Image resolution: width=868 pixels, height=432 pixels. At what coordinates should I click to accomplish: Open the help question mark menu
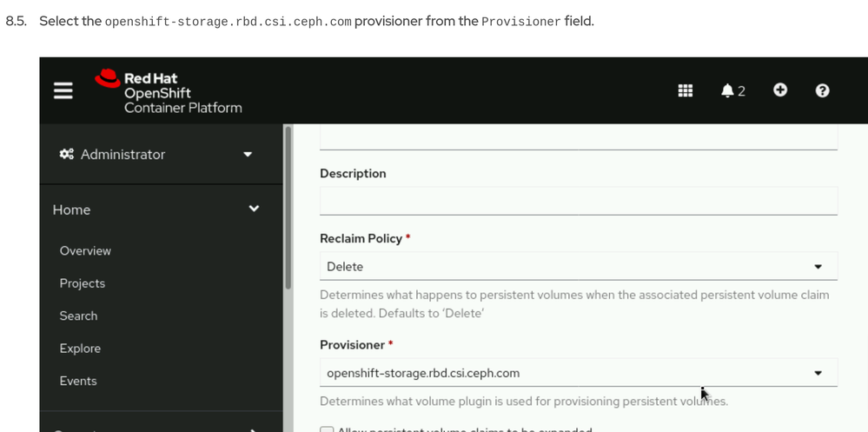[x=823, y=90]
